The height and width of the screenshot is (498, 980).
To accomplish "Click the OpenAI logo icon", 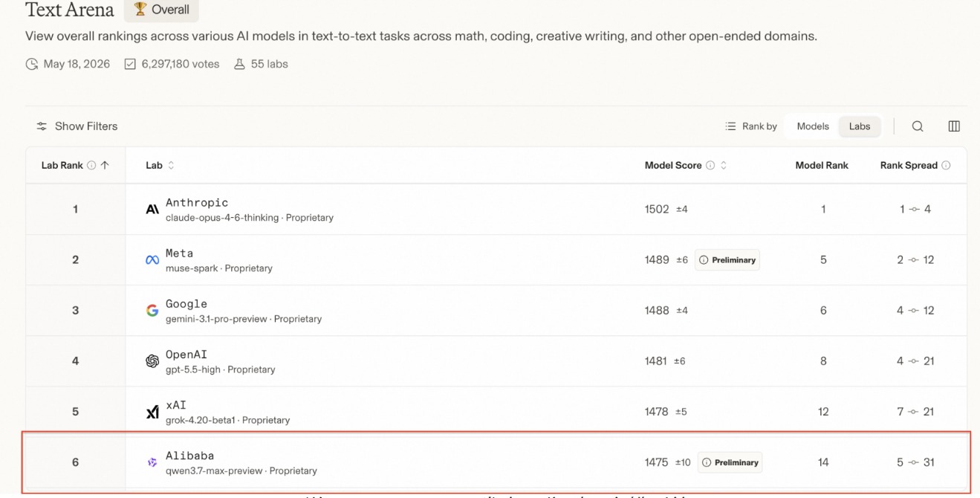I will point(152,361).
